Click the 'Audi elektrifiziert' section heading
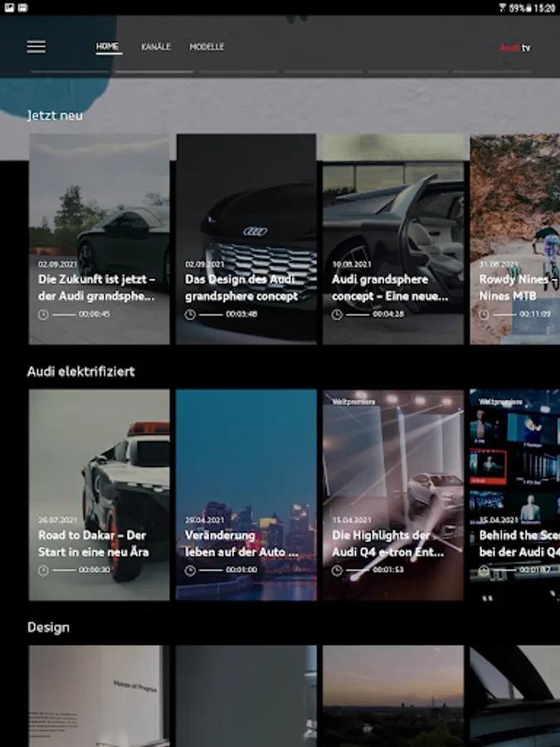This screenshot has height=747, width=560. point(81,372)
